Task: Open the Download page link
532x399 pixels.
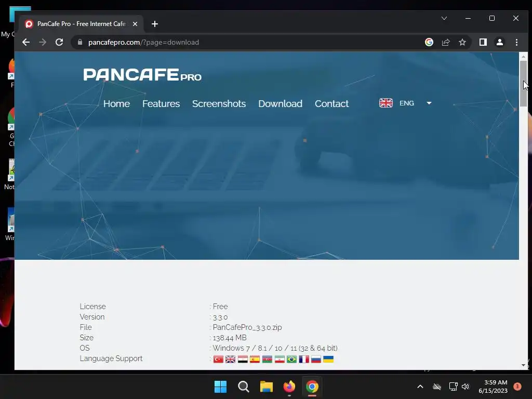Action: pos(280,103)
